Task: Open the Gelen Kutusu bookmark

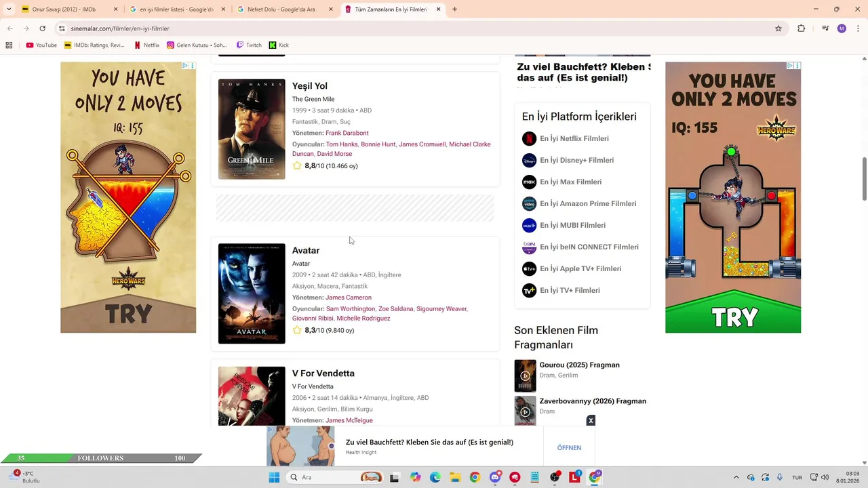Action: click(197, 45)
